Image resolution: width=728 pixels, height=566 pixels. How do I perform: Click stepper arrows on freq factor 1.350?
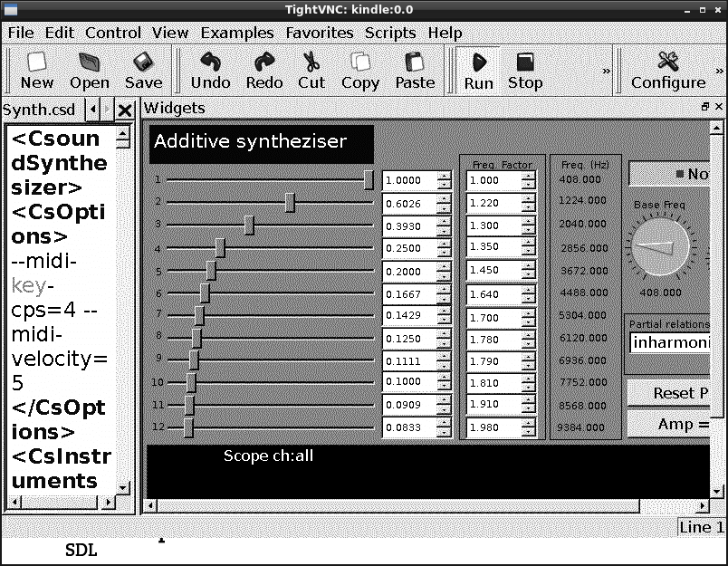tap(528, 246)
